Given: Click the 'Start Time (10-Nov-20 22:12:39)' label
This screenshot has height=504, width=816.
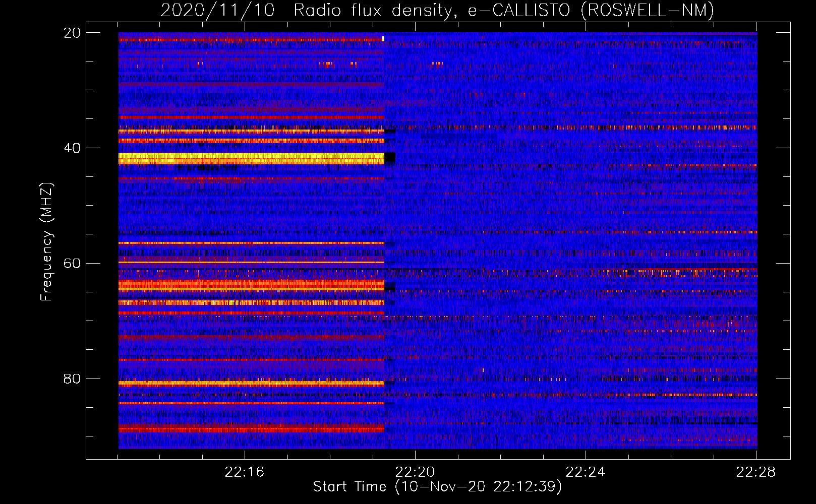Looking at the screenshot, I should pos(437,487).
